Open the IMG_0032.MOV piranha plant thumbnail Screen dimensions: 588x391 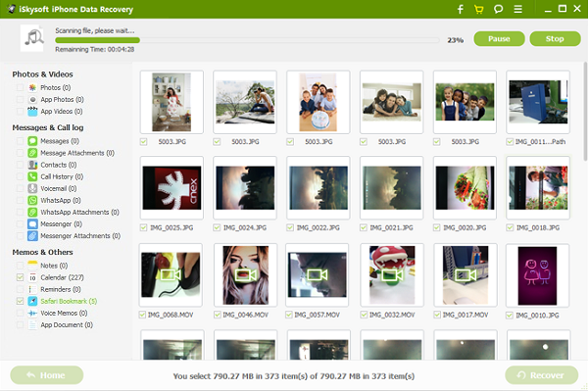click(392, 274)
